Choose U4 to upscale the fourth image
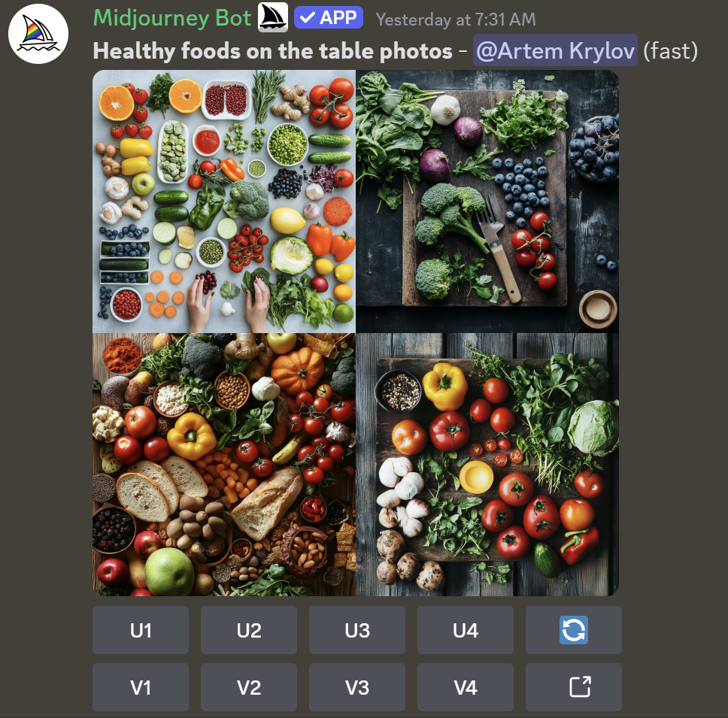This screenshot has height=718, width=728. (x=466, y=630)
